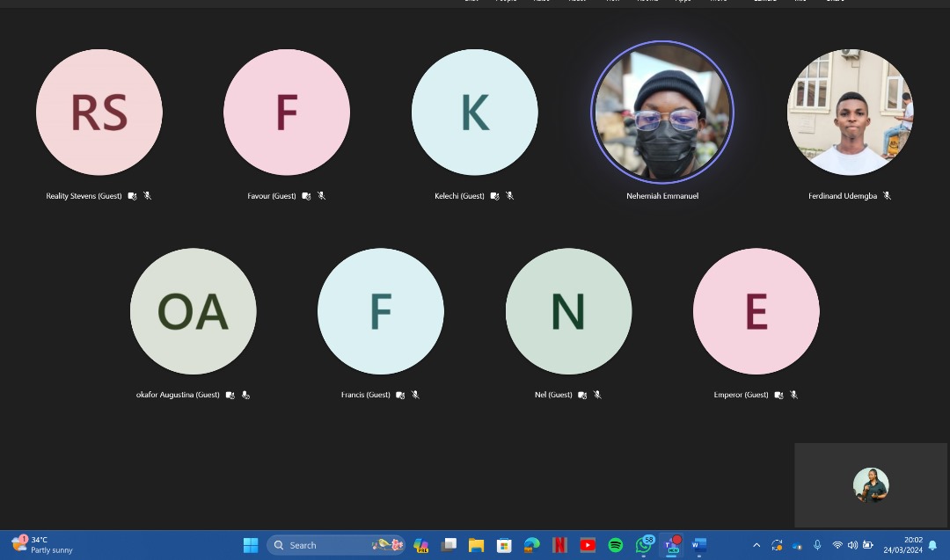This screenshot has width=950, height=560.
Task: Click the microphone in-use tray icon
Action: point(817,545)
